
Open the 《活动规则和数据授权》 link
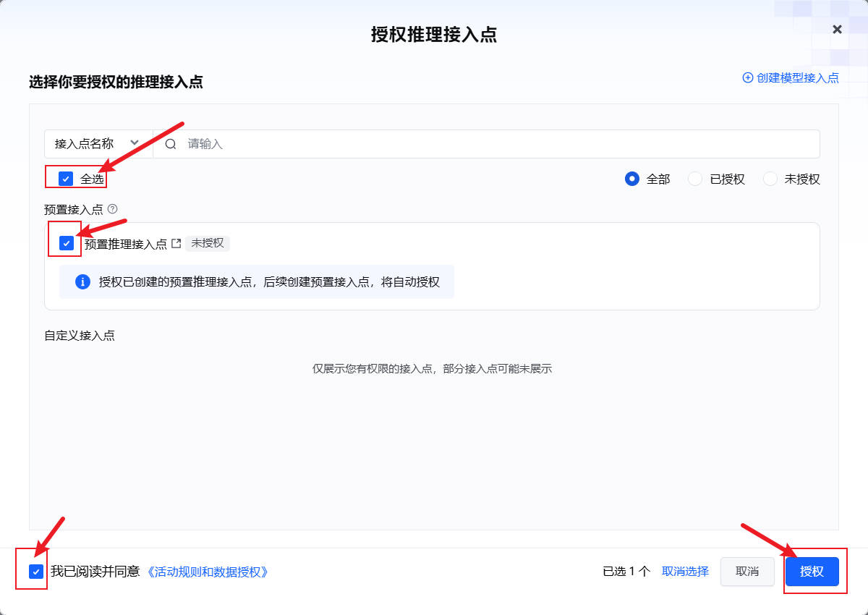tap(209, 572)
